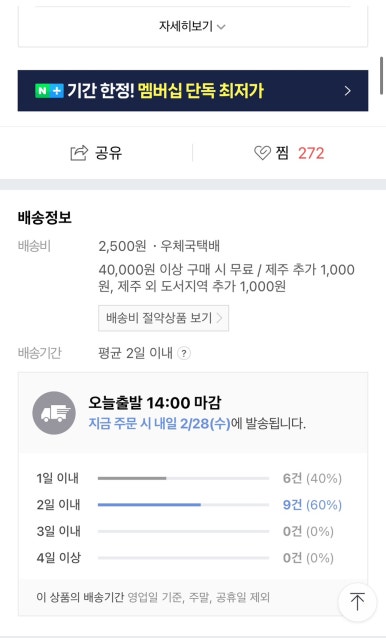
Task: Expand the 자세히보기 section
Action: [192, 27]
